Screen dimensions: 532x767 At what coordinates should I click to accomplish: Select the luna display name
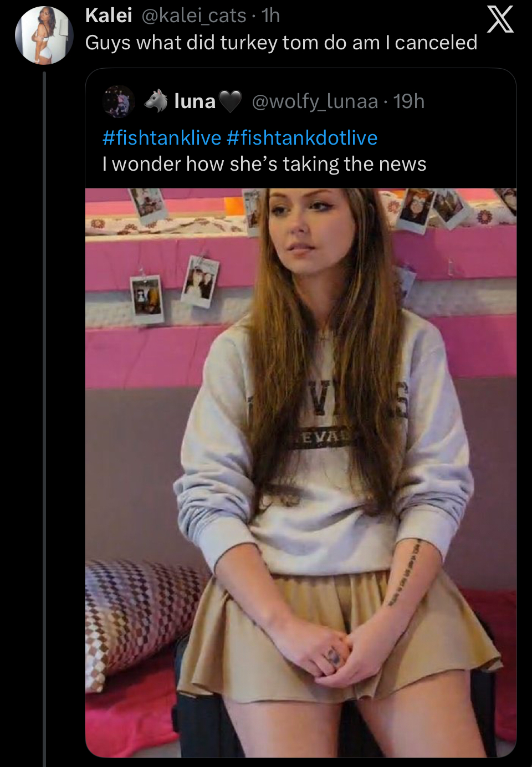pyautogui.click(x=195, y=101)
